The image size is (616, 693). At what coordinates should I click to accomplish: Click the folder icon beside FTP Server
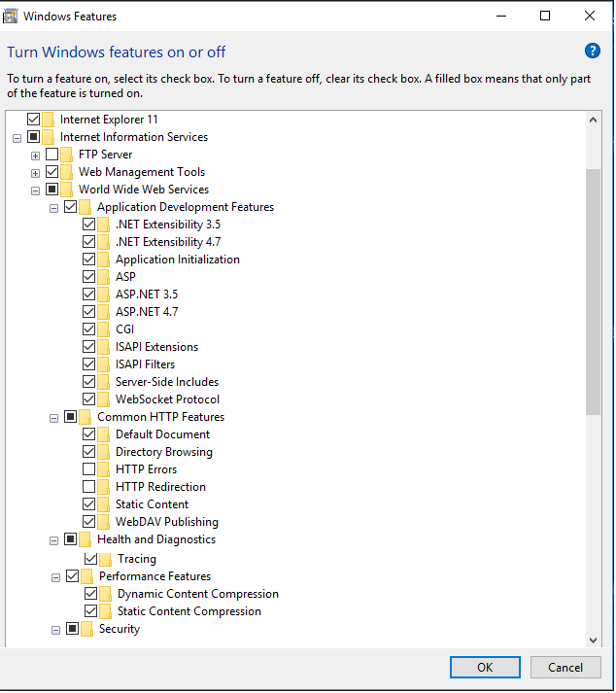click(67, 155)
